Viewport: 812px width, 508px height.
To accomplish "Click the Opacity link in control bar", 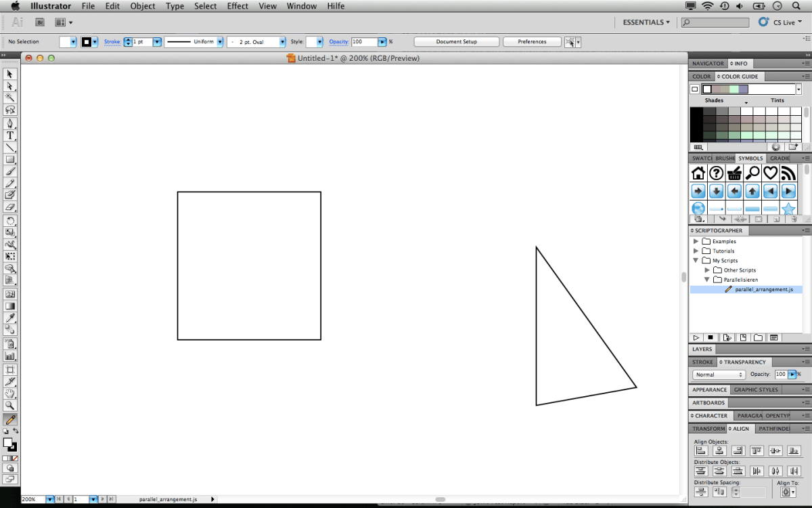I will click(x=339, y=42).
